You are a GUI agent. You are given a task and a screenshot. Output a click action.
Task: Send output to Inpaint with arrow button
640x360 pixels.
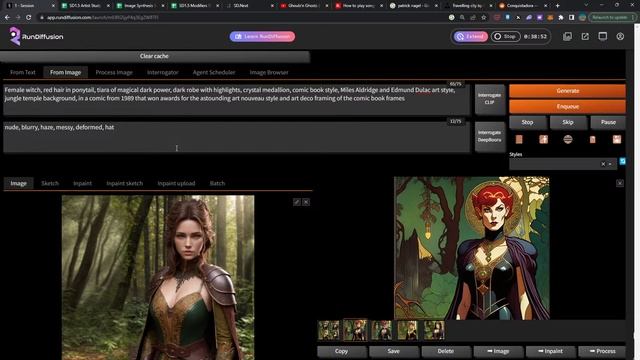(550, 351)
